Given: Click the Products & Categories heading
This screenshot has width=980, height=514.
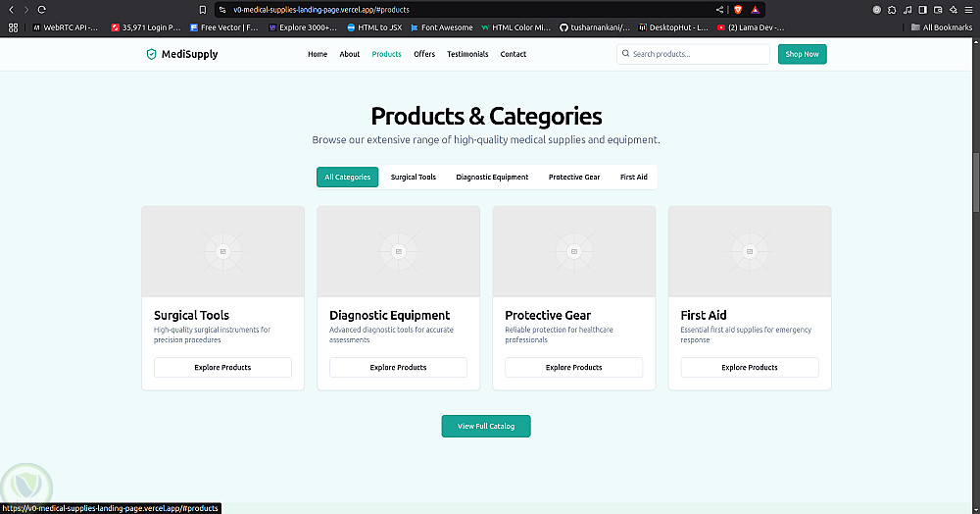Looking at the screenshot, I should point(486,117).
